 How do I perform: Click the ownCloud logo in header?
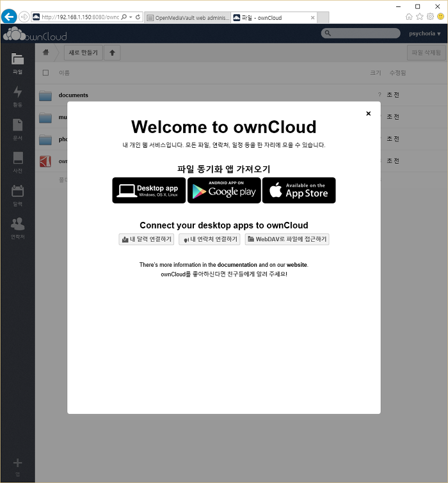coord(35,34)
